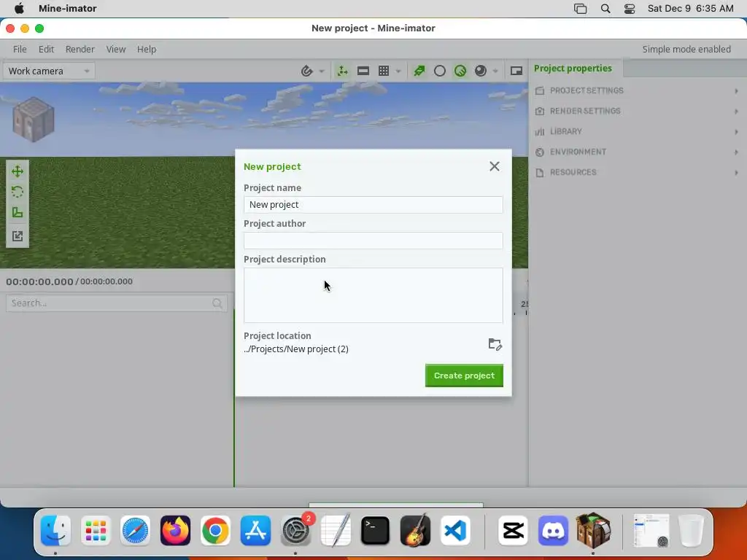Click the Environment globe icon

540,152
